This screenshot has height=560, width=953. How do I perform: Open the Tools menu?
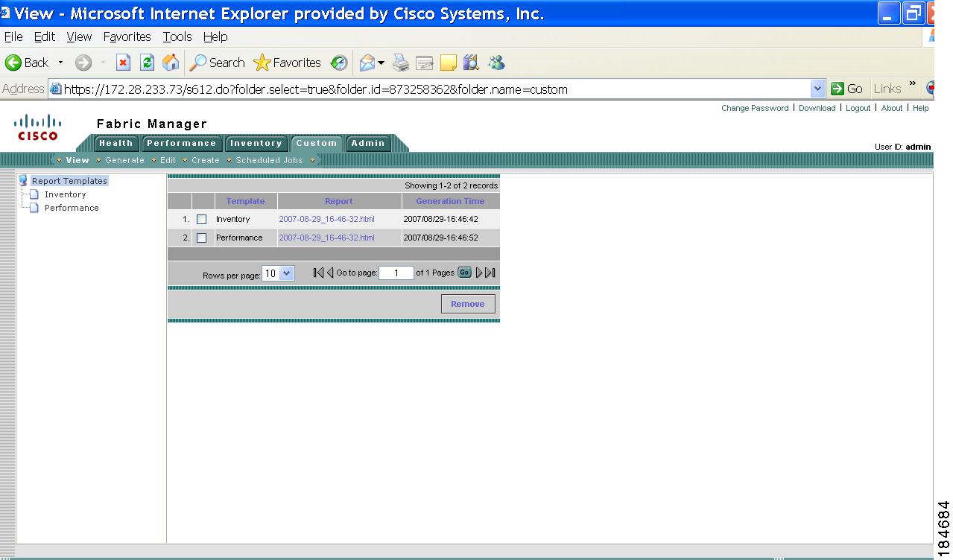click(177, 36)
